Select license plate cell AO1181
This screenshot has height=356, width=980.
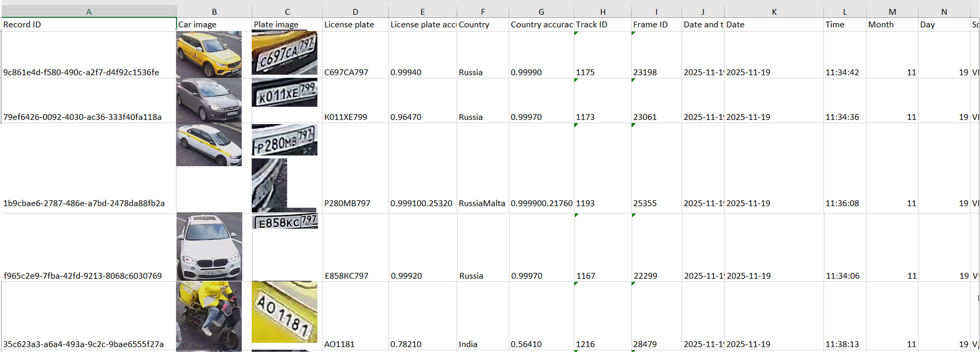click(x=356, y=316)
